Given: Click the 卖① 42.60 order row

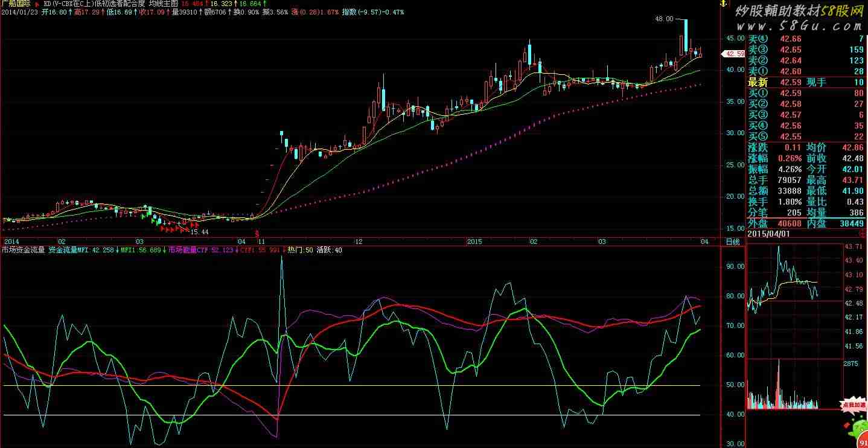Looking at the screenshot, I should (806, 71).
